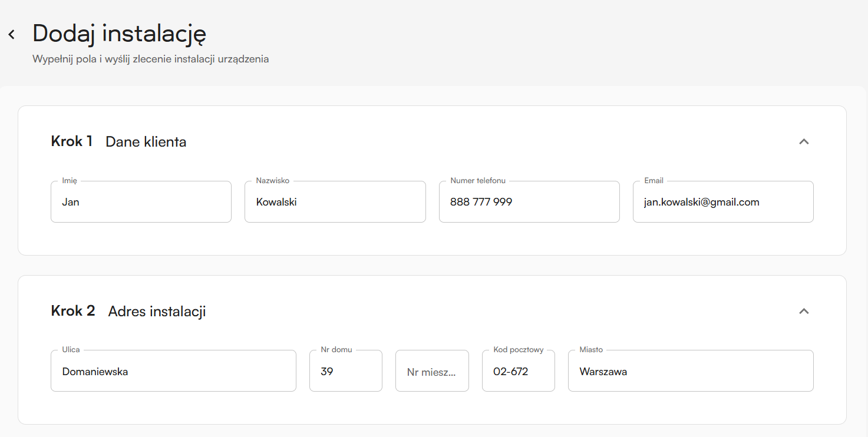Screen dimensions: 868x437
Task: Select the postal code field showing 02-672
Action: [x=518, y=372]
